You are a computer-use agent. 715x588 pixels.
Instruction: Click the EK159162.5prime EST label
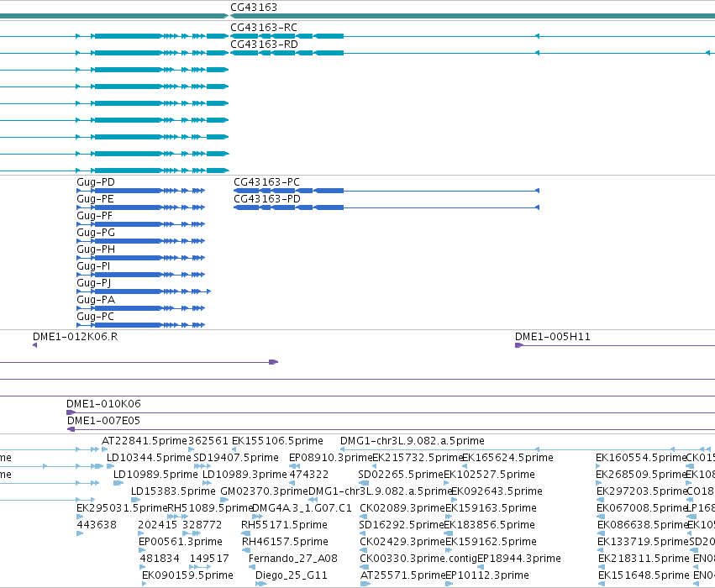[492, 542]
